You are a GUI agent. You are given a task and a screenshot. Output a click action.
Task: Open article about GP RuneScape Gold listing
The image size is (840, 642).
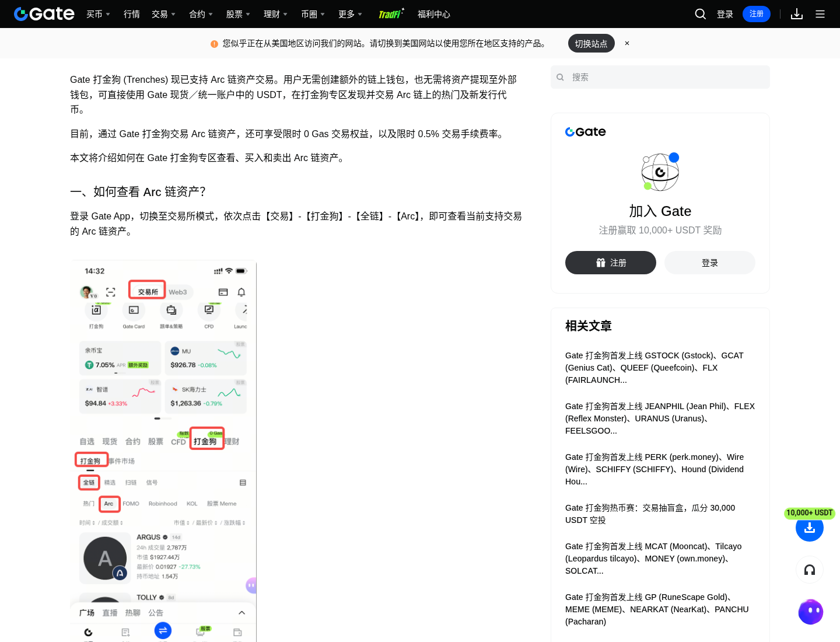(660, 609)
